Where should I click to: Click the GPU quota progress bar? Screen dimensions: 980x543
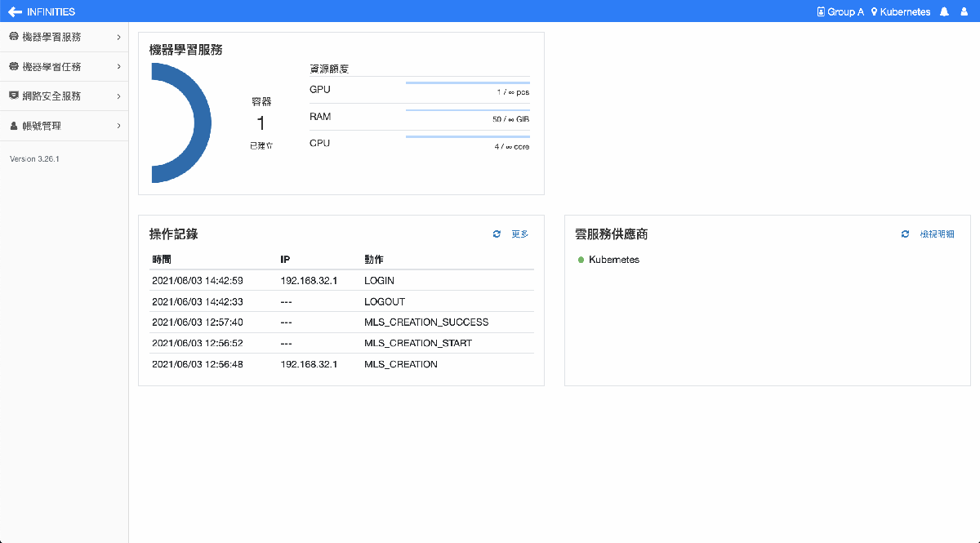click(x=467, y=82)
